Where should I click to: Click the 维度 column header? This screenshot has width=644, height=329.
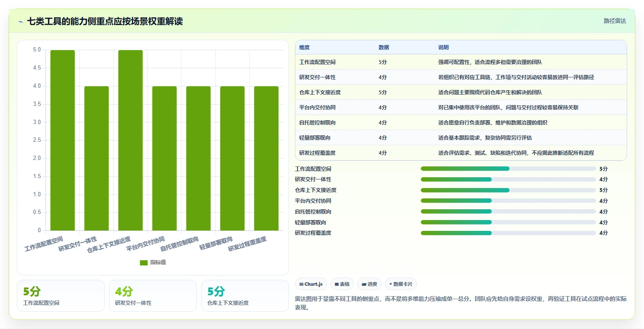pos(304,48)
